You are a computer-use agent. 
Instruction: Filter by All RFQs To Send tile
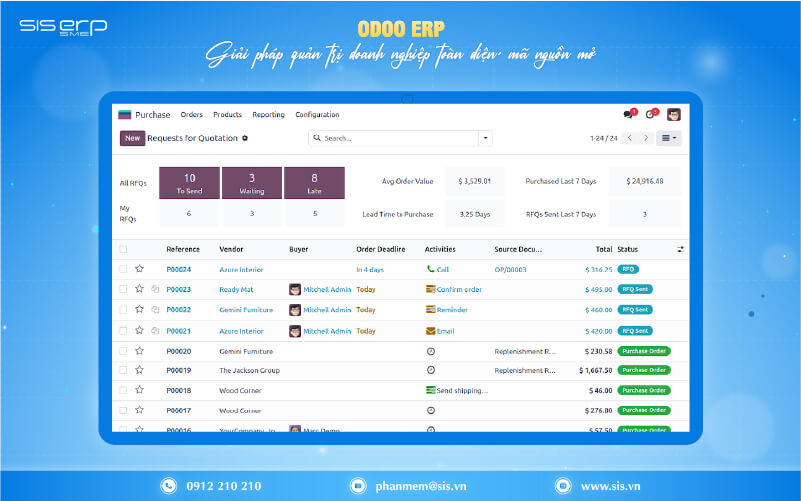pos(189,183)
